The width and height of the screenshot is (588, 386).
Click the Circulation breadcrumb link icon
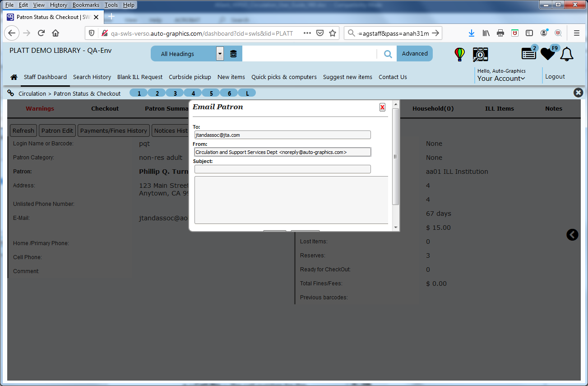point(10,93)
